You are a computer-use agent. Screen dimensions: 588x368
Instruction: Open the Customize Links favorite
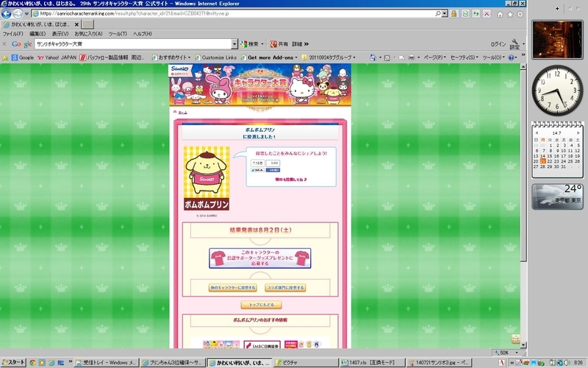click(215, 57)
